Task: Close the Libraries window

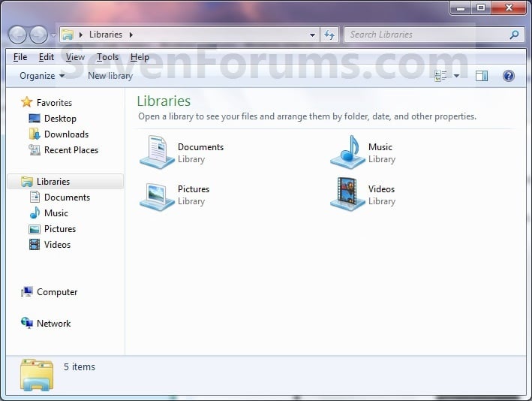Action: pyautogui.click(x=509, y=8)
